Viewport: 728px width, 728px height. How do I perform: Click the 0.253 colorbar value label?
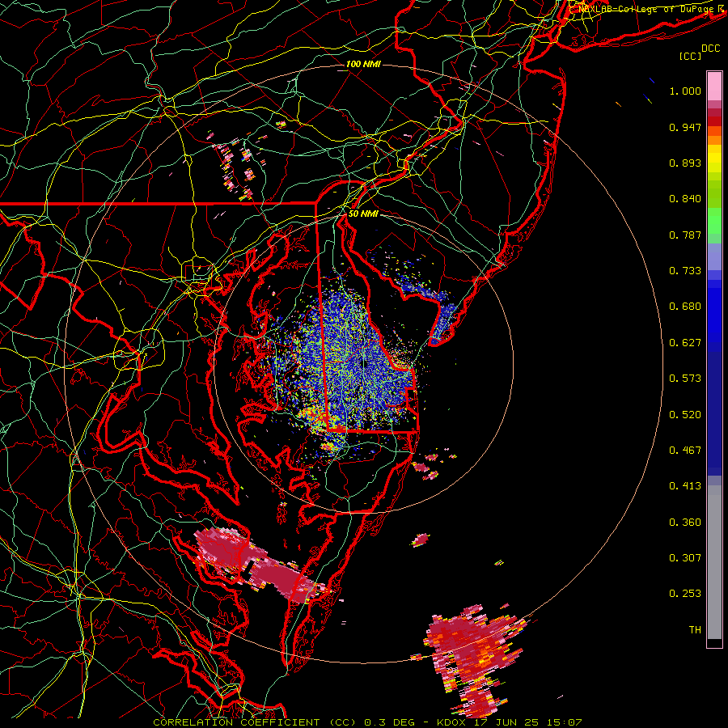(x=685, y=594)
